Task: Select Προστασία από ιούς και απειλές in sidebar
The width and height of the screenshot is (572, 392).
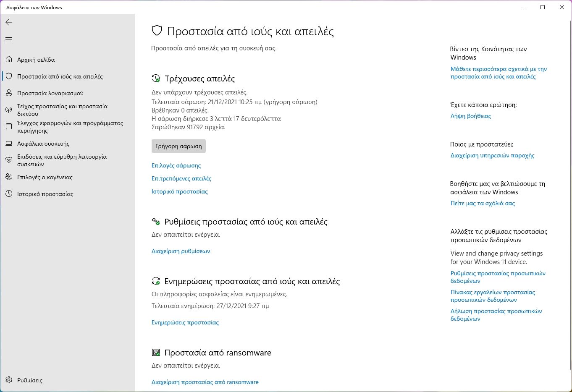Action: coord(60,76)
